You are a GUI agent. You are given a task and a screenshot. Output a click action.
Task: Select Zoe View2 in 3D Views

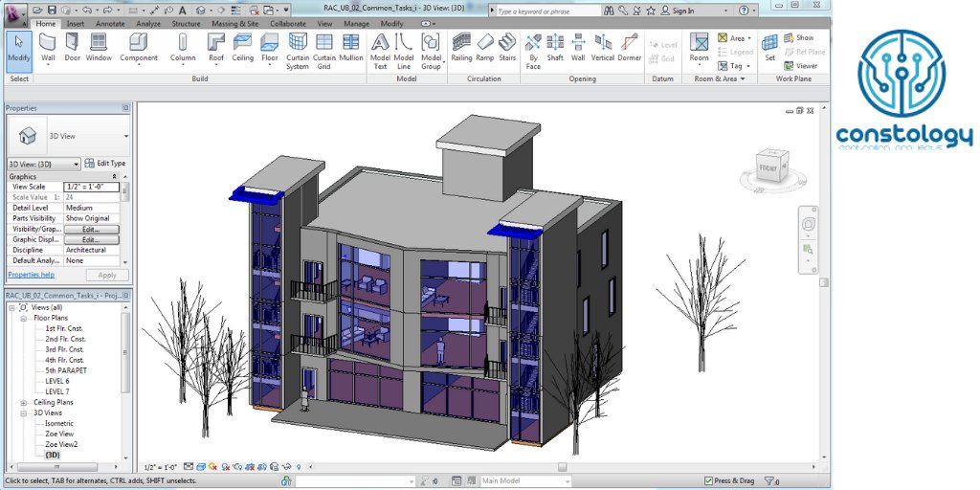tap(61, 444)
